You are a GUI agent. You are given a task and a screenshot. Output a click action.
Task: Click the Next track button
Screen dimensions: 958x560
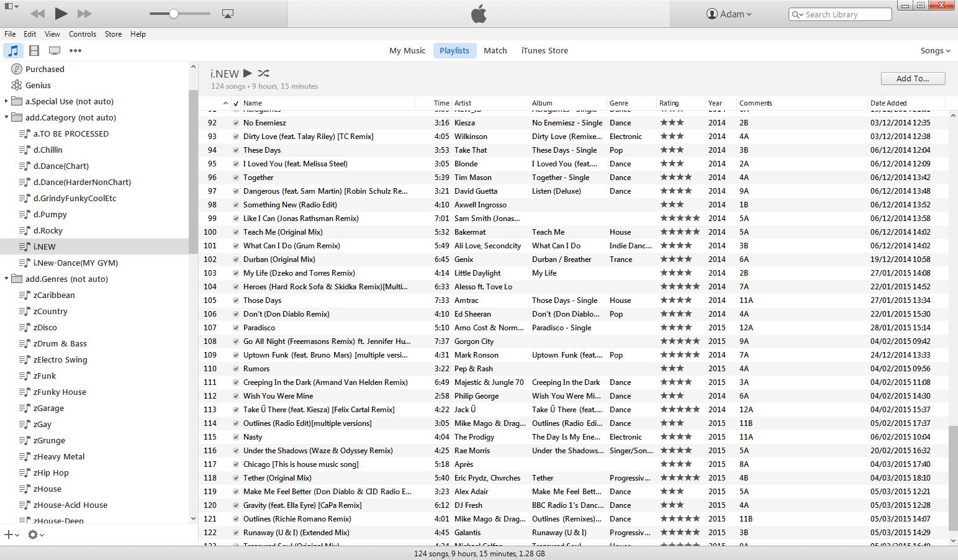click(x=84, y=14)
